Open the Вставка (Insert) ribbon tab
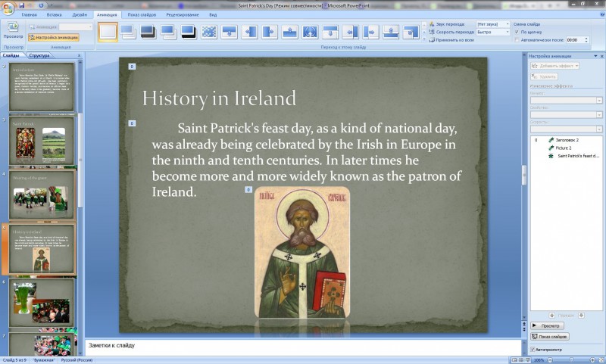The image size is (606, 364). coord(55,14)
